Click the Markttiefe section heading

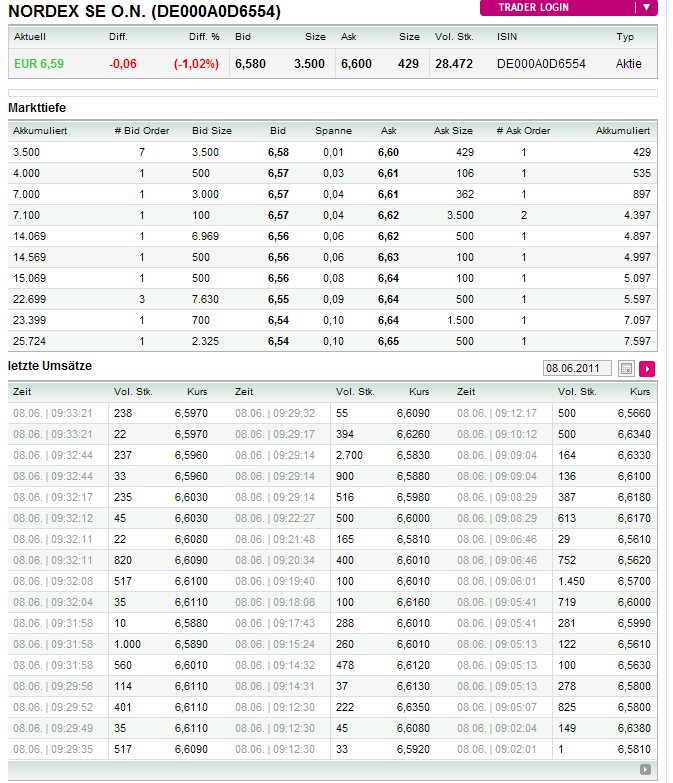(x=37, y=107)
